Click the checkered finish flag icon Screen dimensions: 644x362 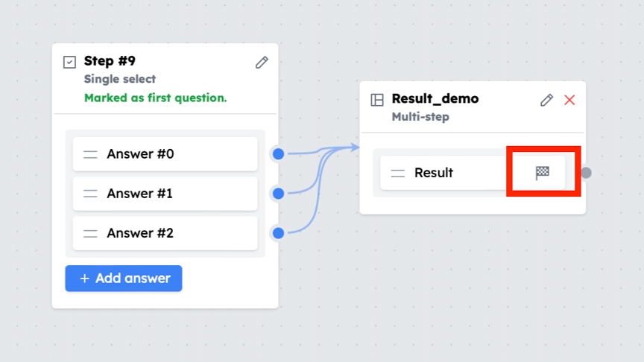click(542, 173)
